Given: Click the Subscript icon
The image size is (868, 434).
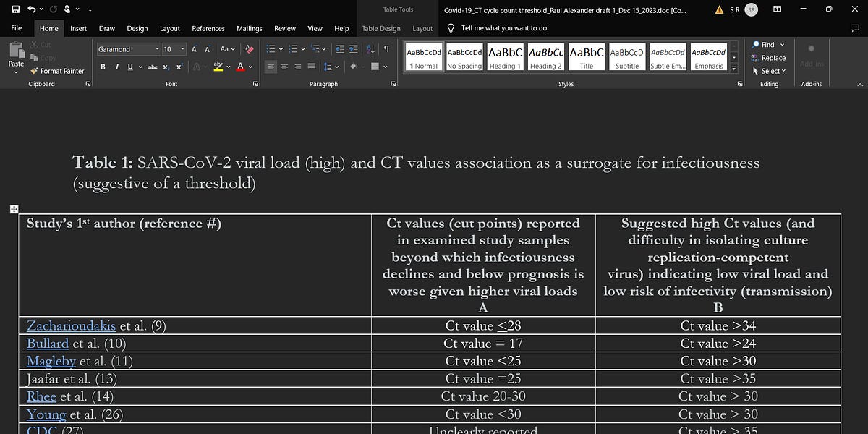Looking at the screenshot, I should pyautogui.click(x=165, y=66).
